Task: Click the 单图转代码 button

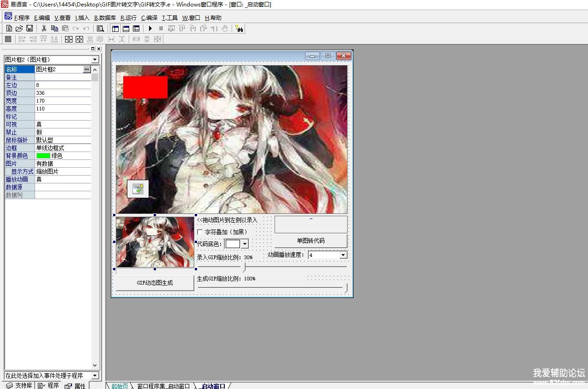Action: (x=311, y=241)
